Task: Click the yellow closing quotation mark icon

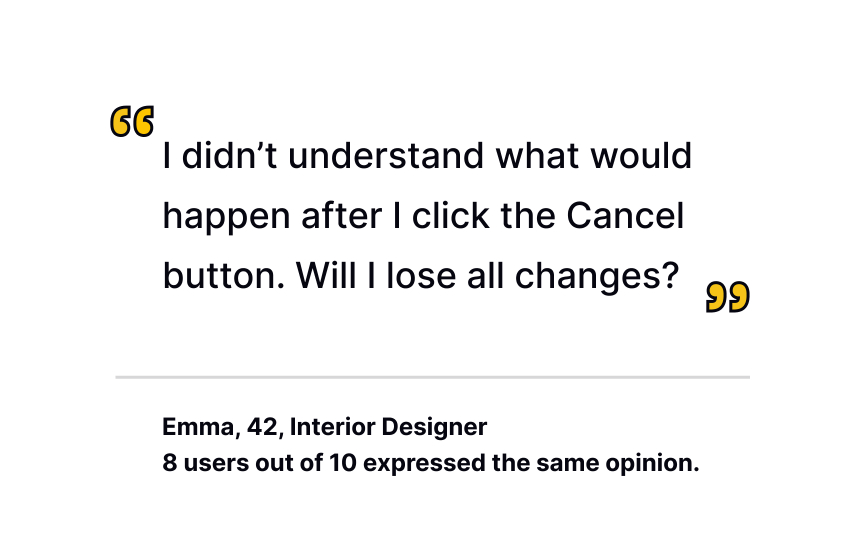Action: coord(728,297)
